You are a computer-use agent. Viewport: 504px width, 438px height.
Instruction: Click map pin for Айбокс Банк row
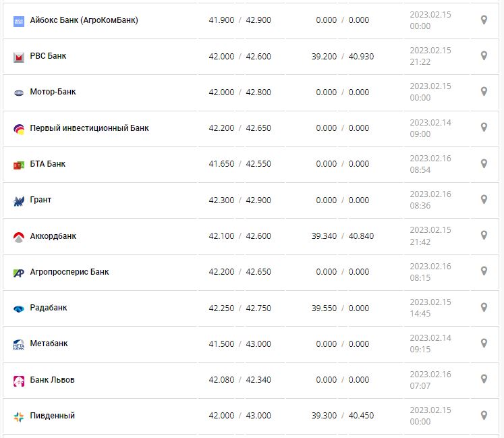tap(484, 20)
